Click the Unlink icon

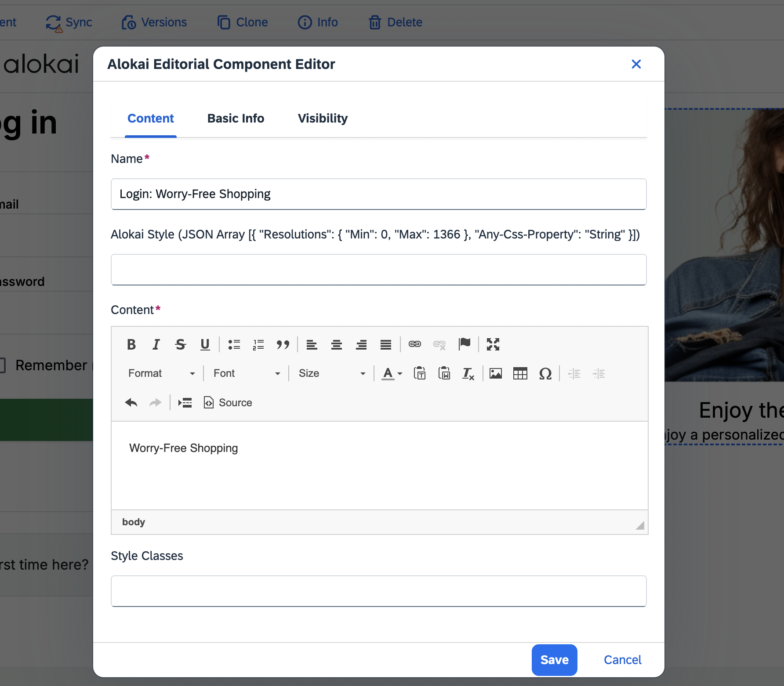[439, 344]
